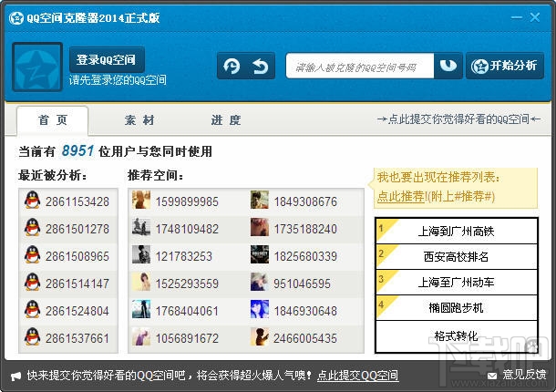Select recommended space number 1748109482

(187, 229)
